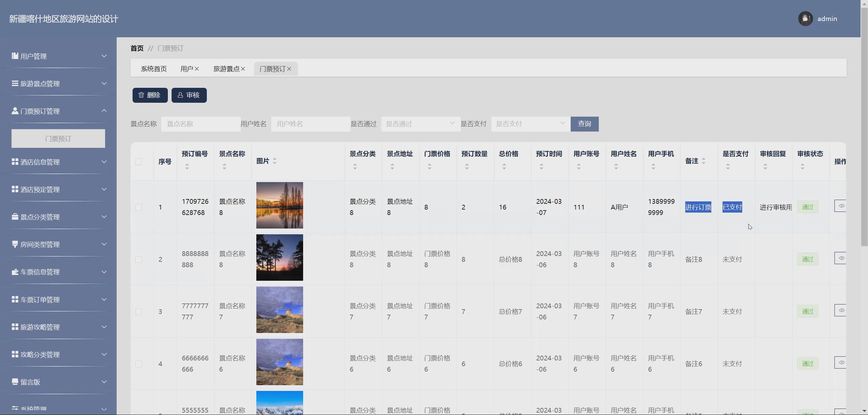This screenshot has height=415, width=868.
Task: Select 门票预订 submenu item in sidebar
Action: (58, 139)
